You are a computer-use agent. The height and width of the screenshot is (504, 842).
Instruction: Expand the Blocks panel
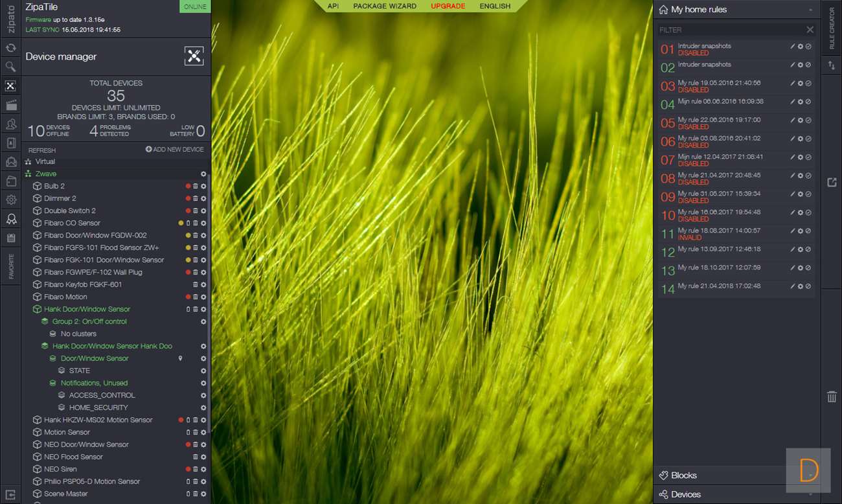point(737,475)
